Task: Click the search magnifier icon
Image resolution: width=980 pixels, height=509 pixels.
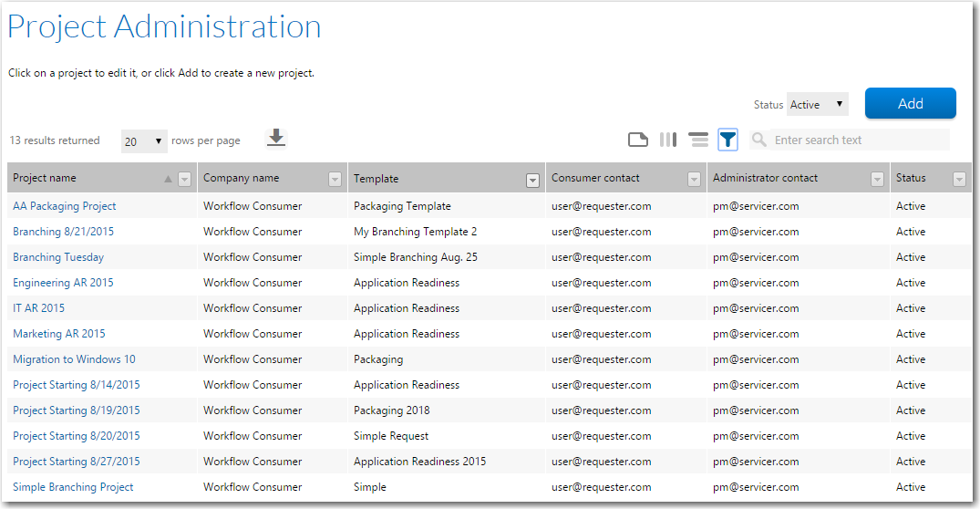Action: tap(758, 140)
